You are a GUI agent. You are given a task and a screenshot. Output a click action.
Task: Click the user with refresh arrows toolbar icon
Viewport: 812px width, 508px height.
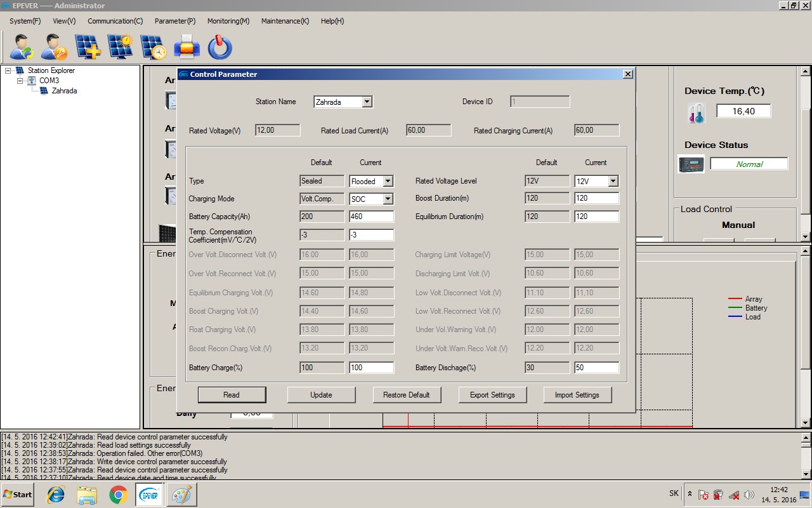point(23,47)
